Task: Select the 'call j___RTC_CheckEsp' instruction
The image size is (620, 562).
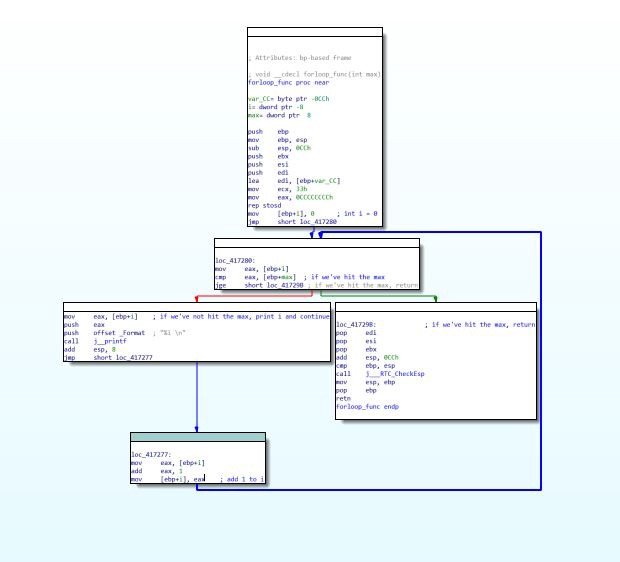Action: 380,374
